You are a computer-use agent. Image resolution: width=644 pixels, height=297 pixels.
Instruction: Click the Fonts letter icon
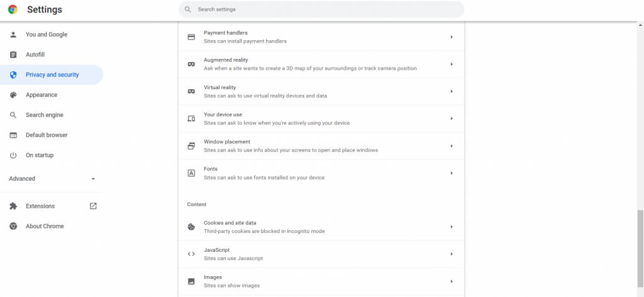(x=191, y=173)
